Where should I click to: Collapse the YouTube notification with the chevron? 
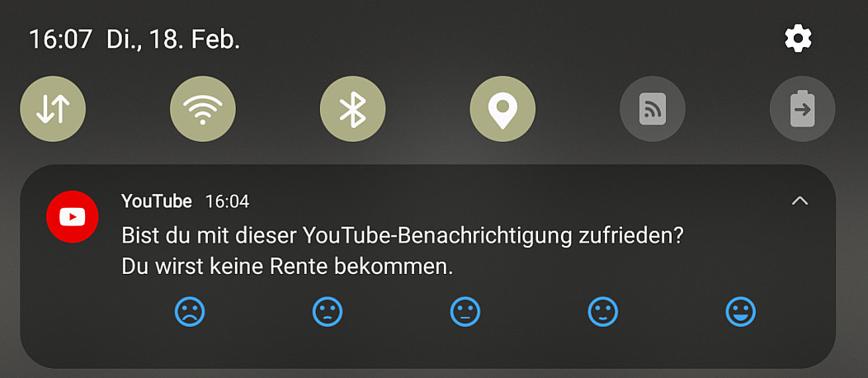[800, 201]
